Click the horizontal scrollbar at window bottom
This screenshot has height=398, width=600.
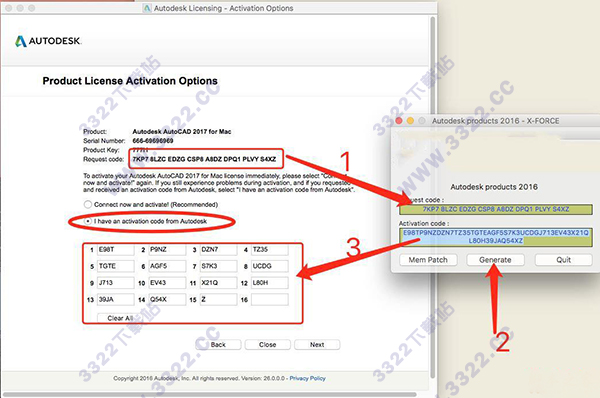(x=210, y=394)
